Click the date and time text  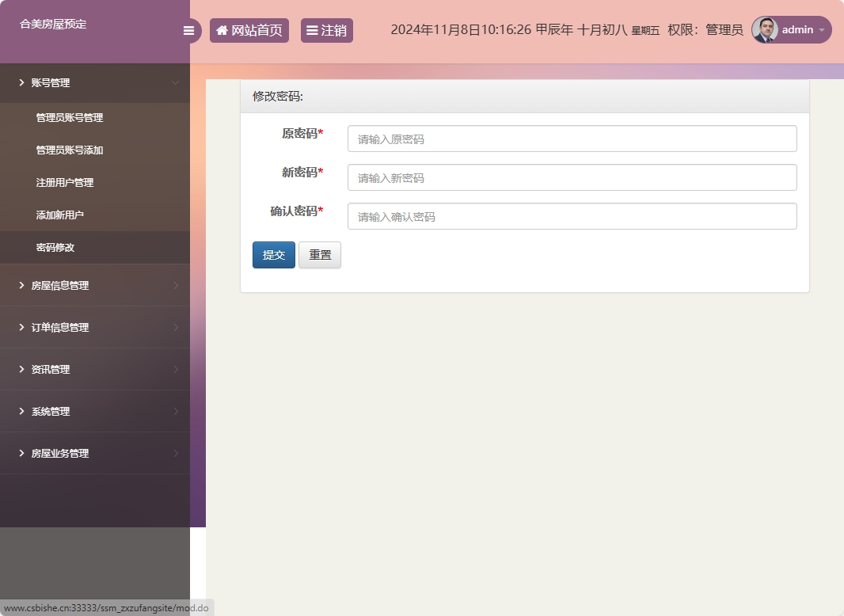click(526, 29)
